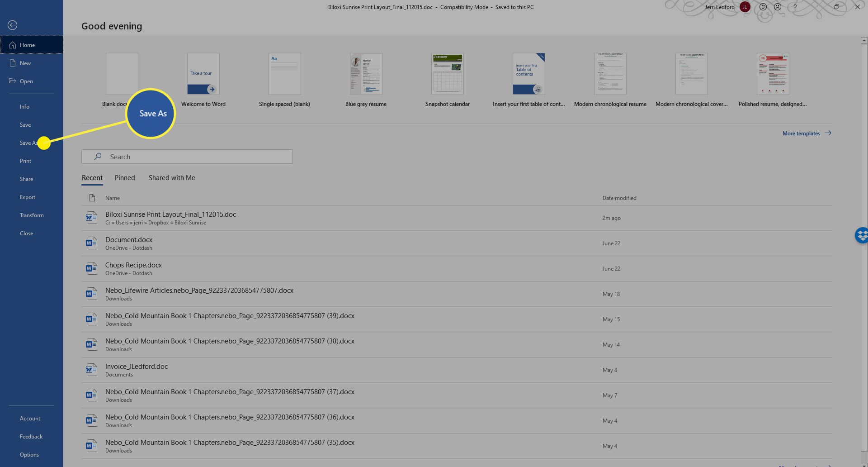This screenshot has width=868, height=467.
Task: Select the Blue grey resume template
Action: 366,80
